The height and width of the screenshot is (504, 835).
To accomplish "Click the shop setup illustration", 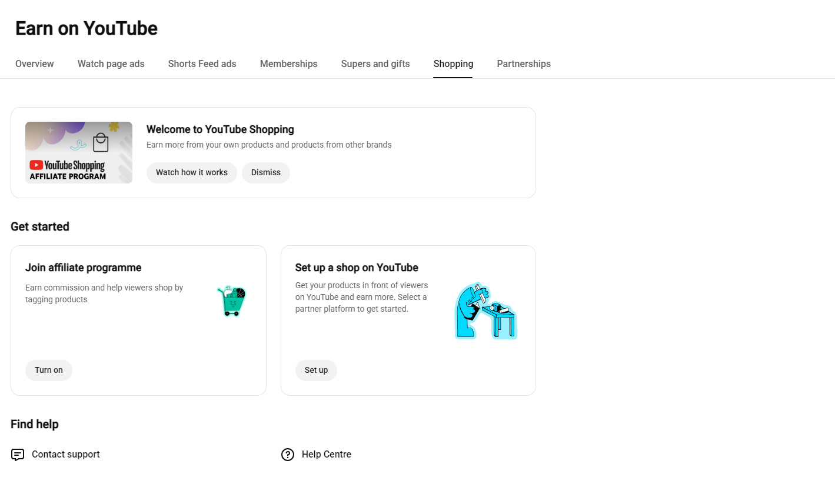I will click(486, 311).
